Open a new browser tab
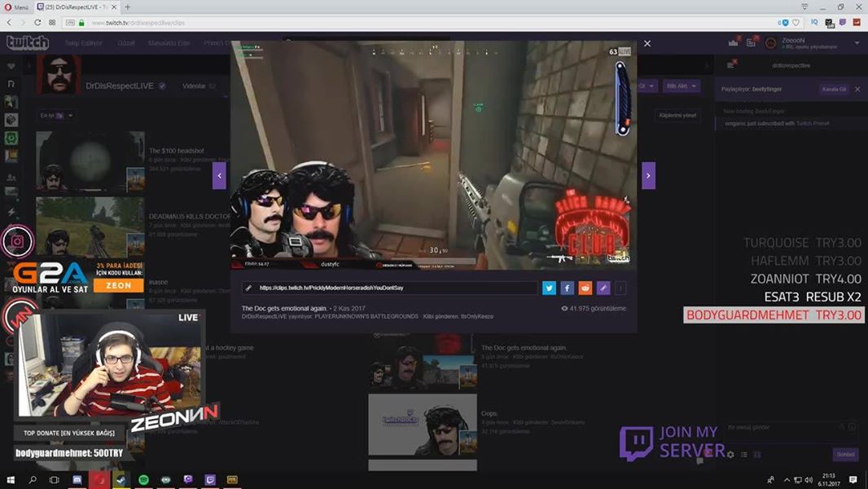The width and height of the screenshot is (868, 489). [x=127, y=7]
